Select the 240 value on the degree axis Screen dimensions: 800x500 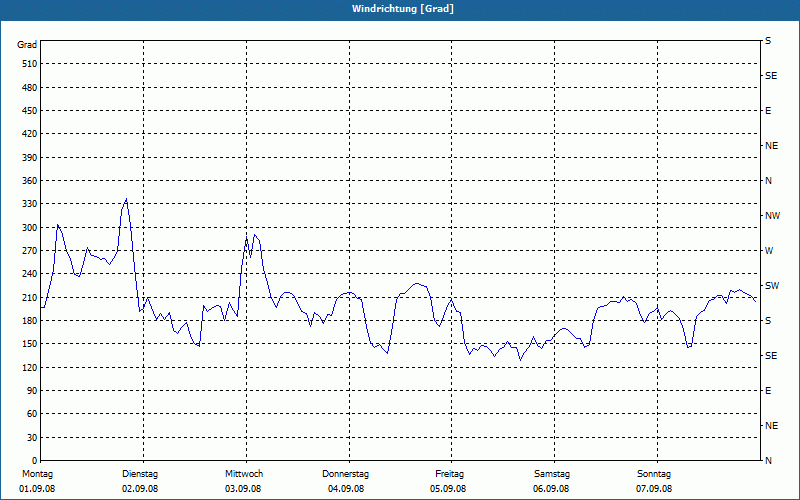click(x=30, y=274)
